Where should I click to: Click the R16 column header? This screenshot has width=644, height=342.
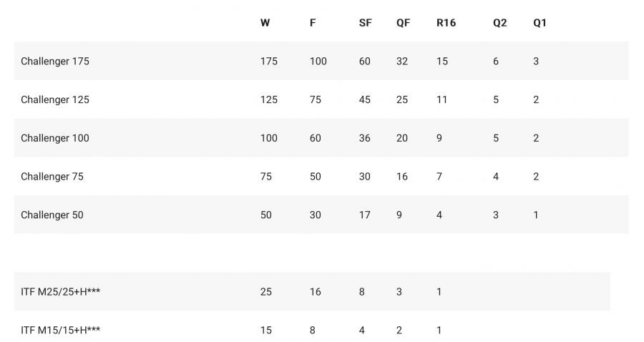coord(446,23)
